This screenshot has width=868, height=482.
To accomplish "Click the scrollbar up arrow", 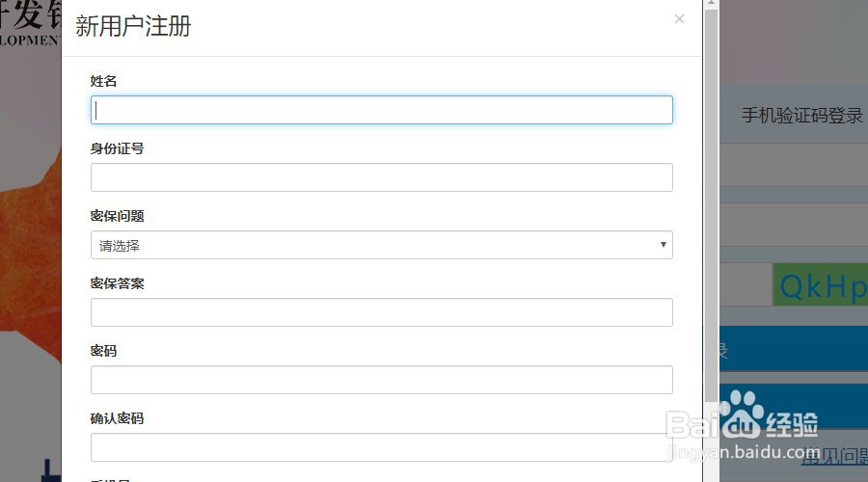I will coord(711,5).
